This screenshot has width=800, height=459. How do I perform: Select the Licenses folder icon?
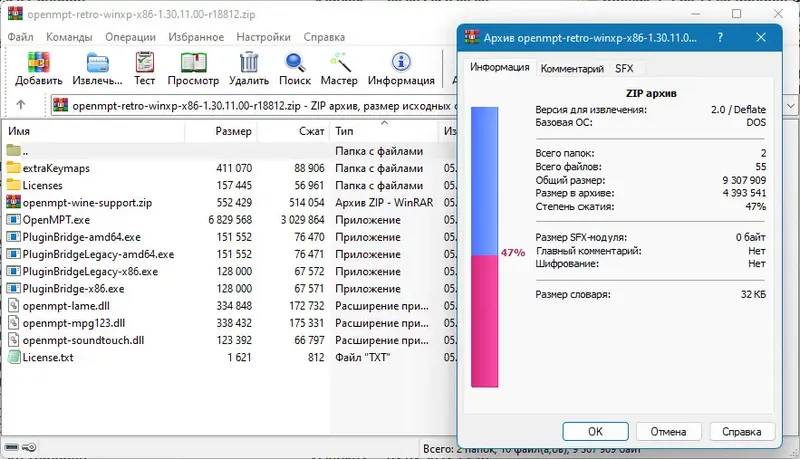click(x=13, y=185)
